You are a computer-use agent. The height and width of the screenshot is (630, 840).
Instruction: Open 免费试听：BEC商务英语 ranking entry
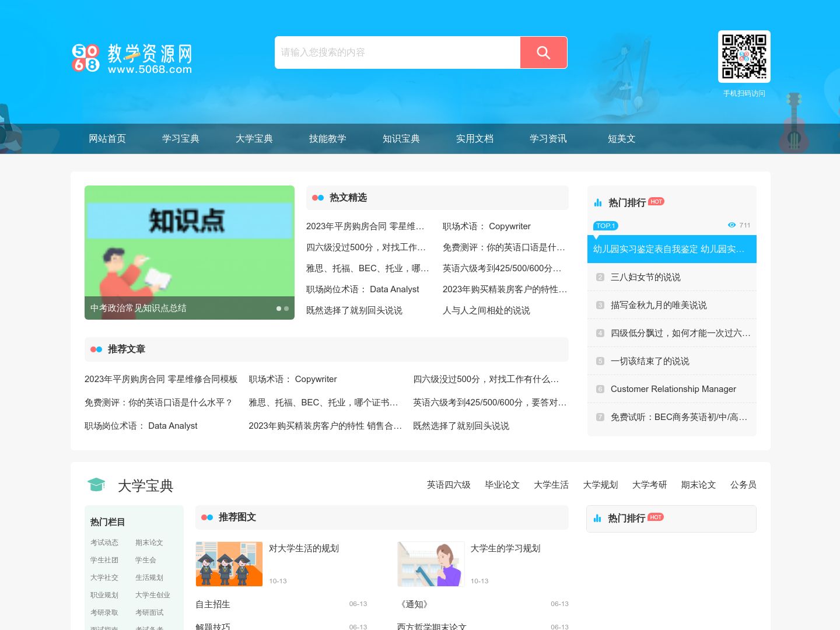pyautogui.click(x=679, y=417)
